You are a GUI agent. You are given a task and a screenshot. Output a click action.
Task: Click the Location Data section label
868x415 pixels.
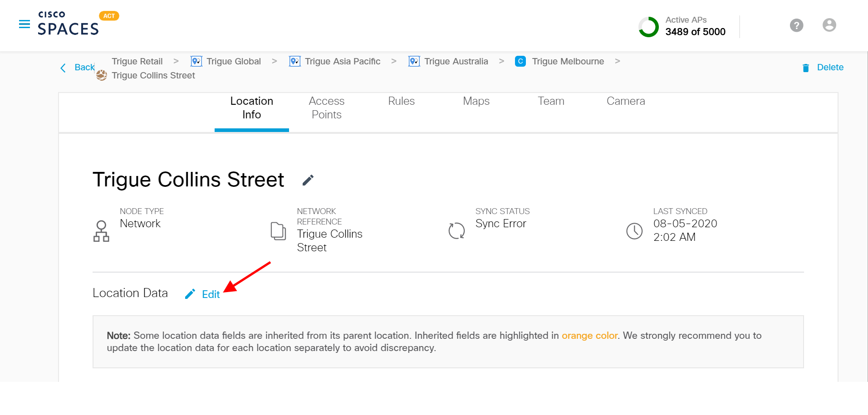pos(130,293)
